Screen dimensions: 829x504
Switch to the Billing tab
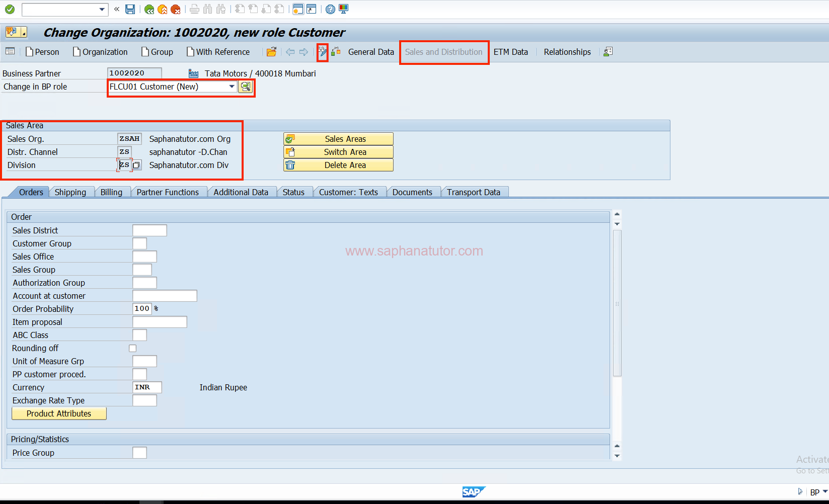coord(111,192)
